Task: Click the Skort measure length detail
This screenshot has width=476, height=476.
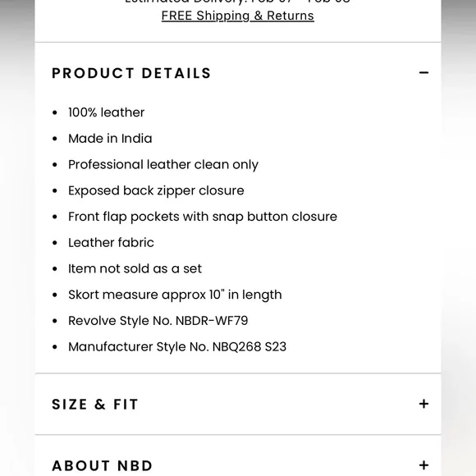Action: tap(175, 295)
